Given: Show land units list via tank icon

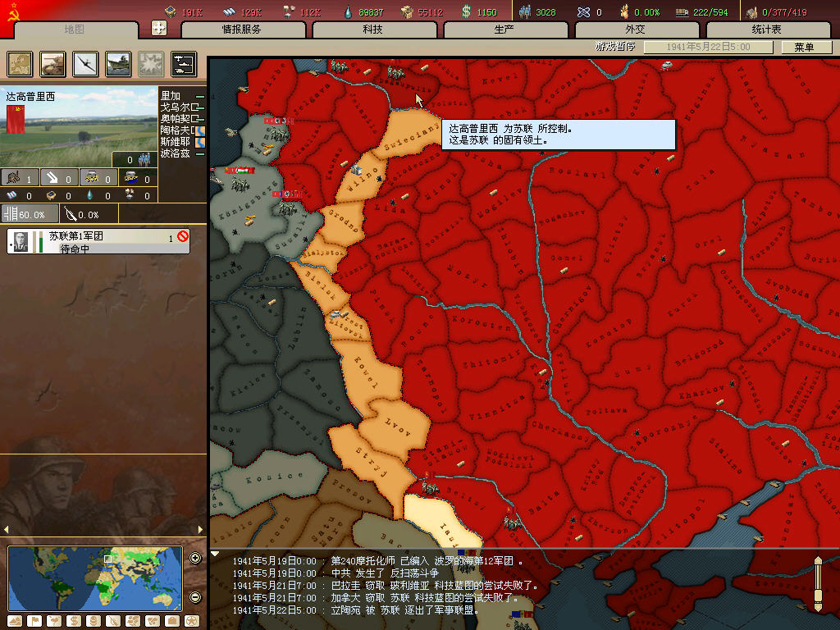Looking at the screenshot, I should (x=52, y=64).
